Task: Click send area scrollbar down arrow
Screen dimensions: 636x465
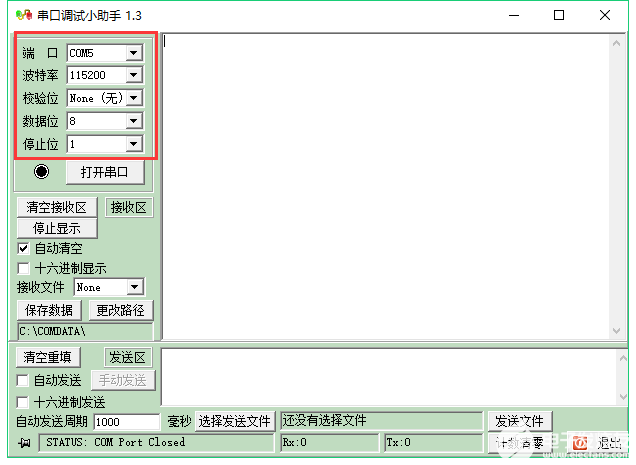Action: tap(623, 396)
